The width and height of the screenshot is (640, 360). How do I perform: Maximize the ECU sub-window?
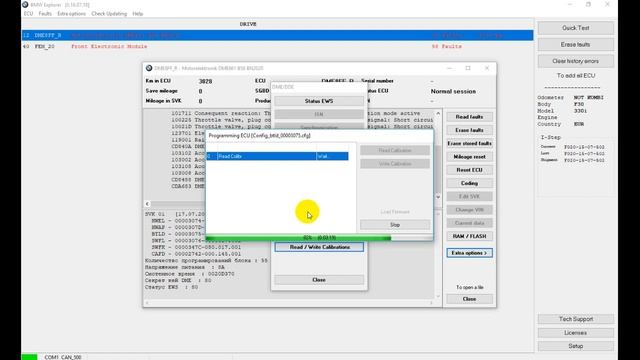tap(468, 68)
